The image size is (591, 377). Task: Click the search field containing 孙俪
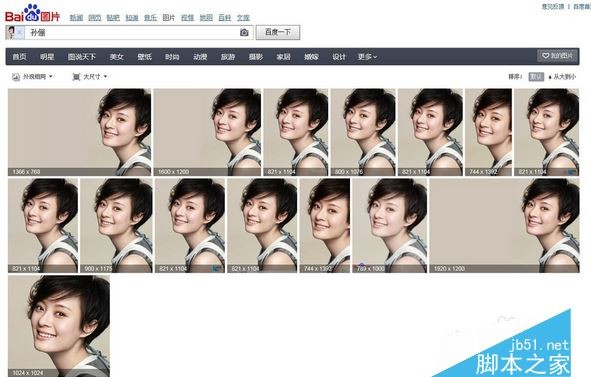(x=134, y=33)
